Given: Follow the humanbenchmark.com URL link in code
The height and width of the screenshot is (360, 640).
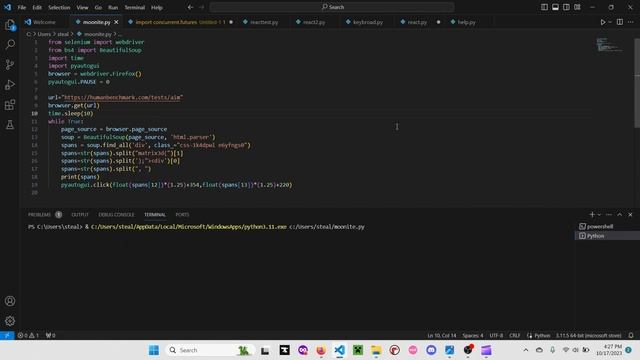Looking at the screenshot, I should tap(122, 98).
